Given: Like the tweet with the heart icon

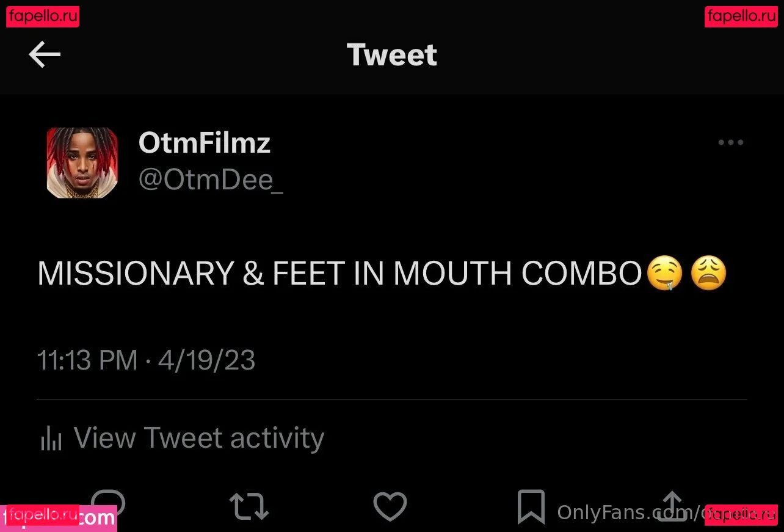Looking at the screenshot, I should [390, 506].
